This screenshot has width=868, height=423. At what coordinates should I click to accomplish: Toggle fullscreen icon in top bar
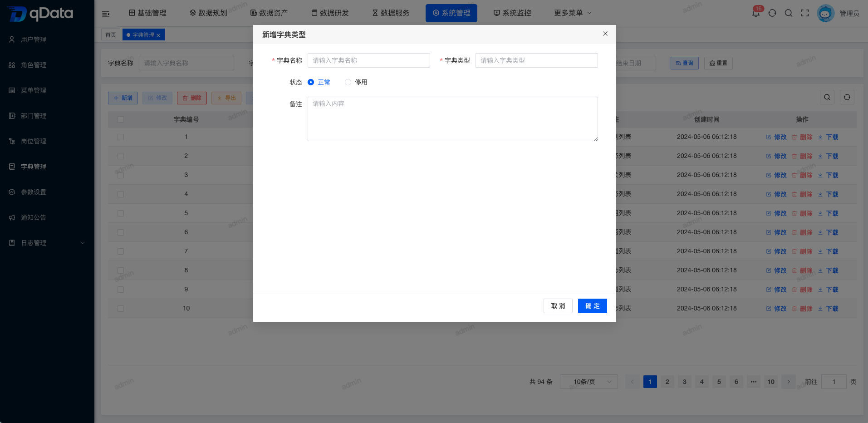pyautogui.click(x=805, y=13)
